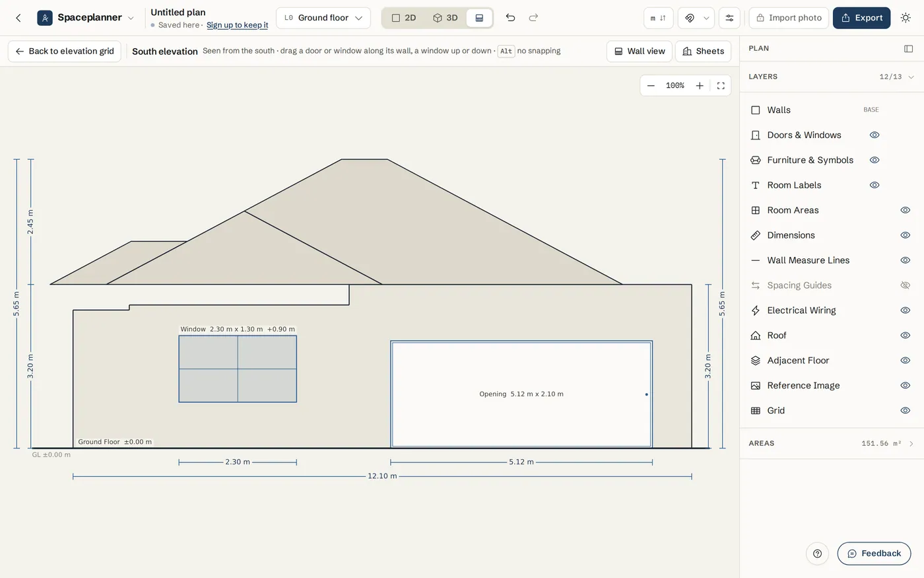Open the Feedback button
The width and height of the screenshot is (924, 578).
point(874,554)
